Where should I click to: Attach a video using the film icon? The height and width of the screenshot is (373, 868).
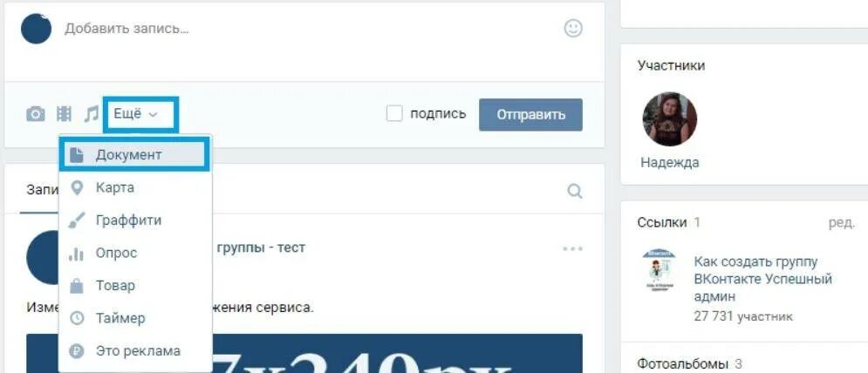65,114
